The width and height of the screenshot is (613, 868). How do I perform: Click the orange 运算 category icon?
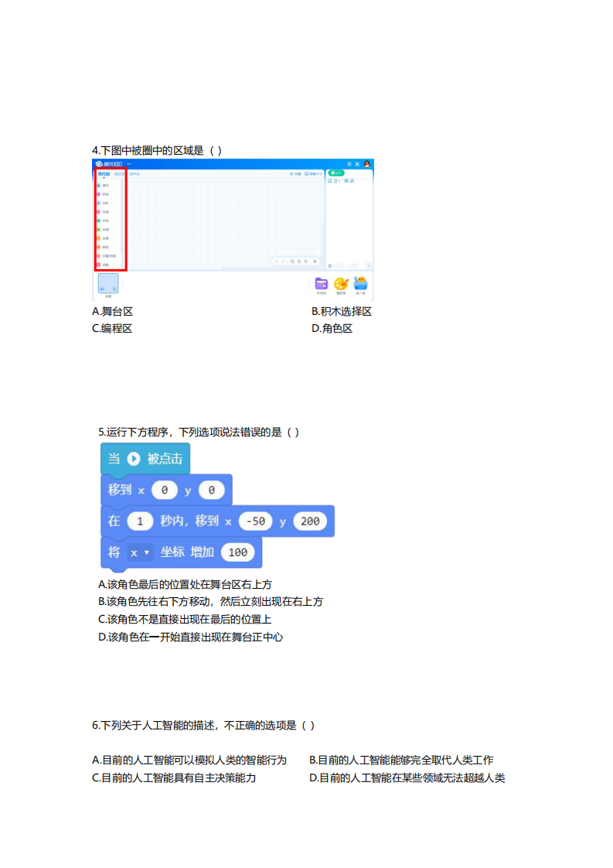pyautogui.click(x=98, y=238)
